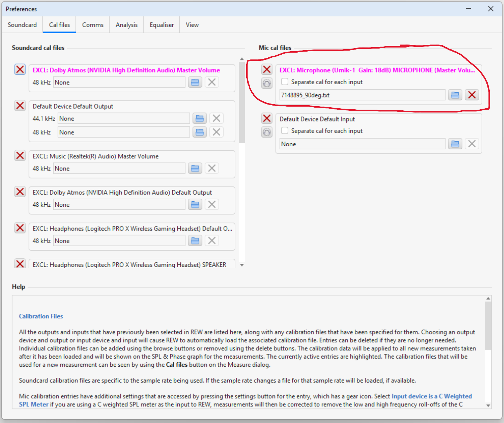Click the None field for Default Device Default Input
This screenshot has height=423, width=504.
[x=362, y=144]
